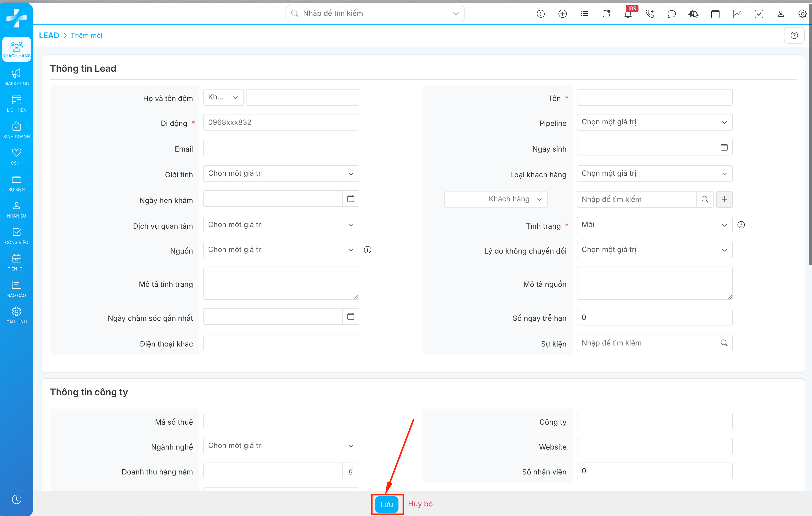Expand the Giới tính dropdown
812x516 pixels.
tap(281, 174)
